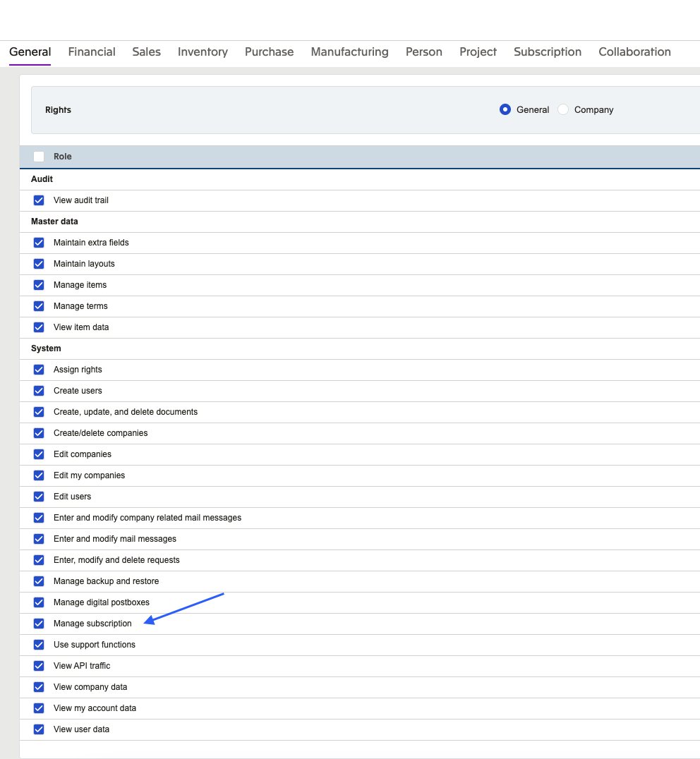Open the Collaboration tab
The height and width of the screenshot is (759, 700).
pos(634,51)
